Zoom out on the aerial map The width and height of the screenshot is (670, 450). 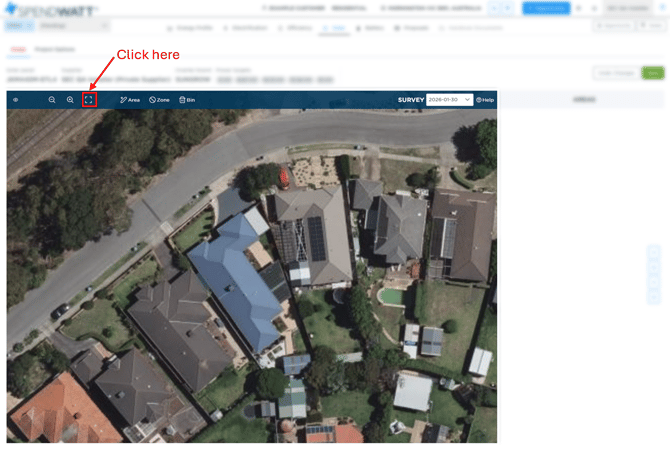(52, 100)
